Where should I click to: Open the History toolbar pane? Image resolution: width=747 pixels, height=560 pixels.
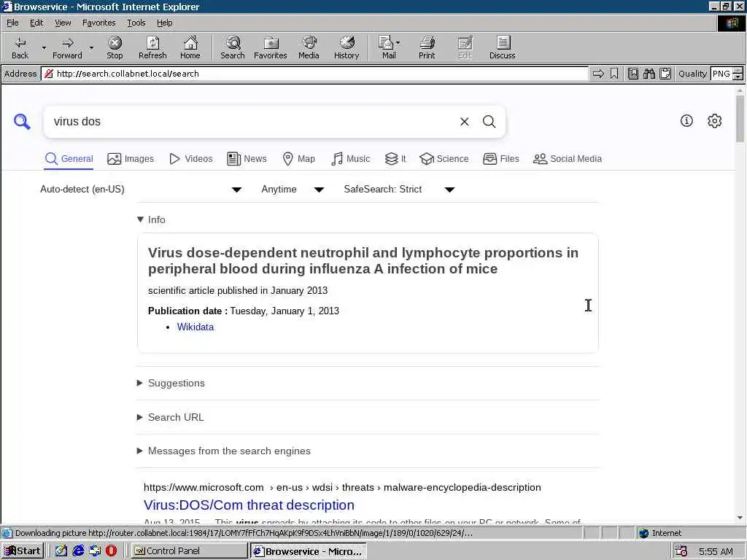tap(347, 47)
